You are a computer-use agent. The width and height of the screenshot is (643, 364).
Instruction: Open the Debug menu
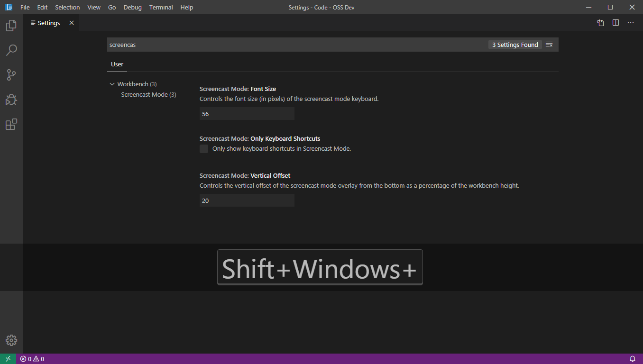point(132,7)
